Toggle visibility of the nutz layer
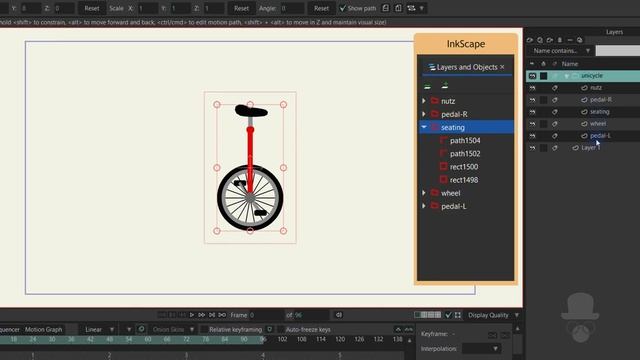The height and width of the screenshot is (360, 640). (x=532, y=88)
